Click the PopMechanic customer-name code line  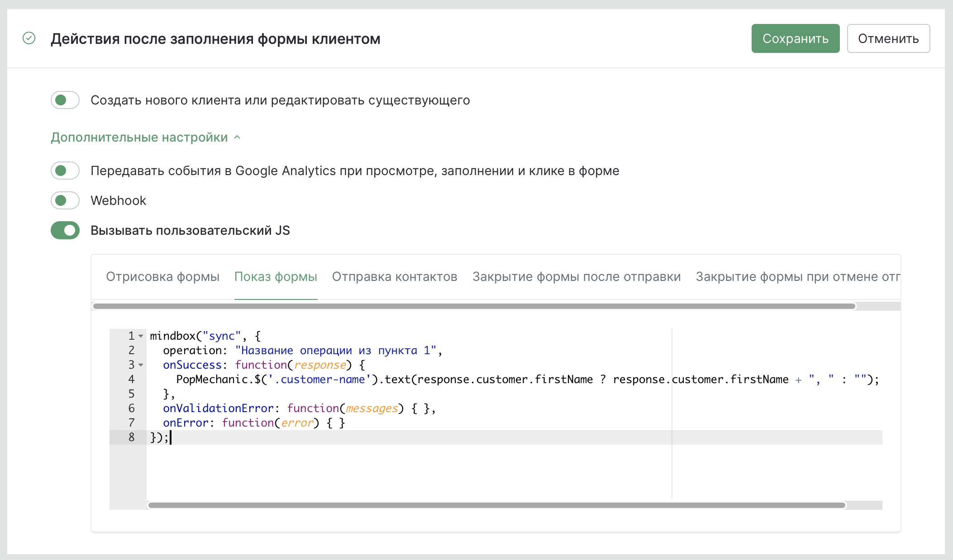pyautogui.click(x=527, y=380)
